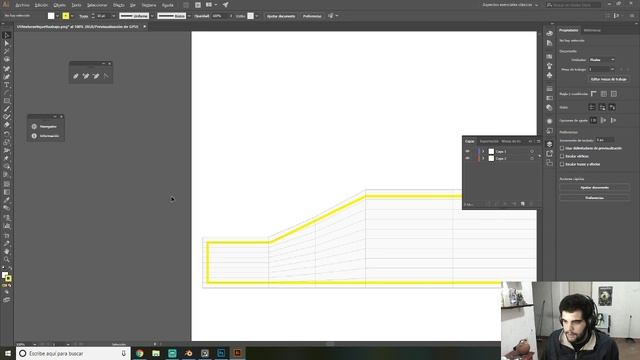Click Preferencias button in Properties panel
The width and height of the screenshot is (640, 360).
click(x=594, y=198)
